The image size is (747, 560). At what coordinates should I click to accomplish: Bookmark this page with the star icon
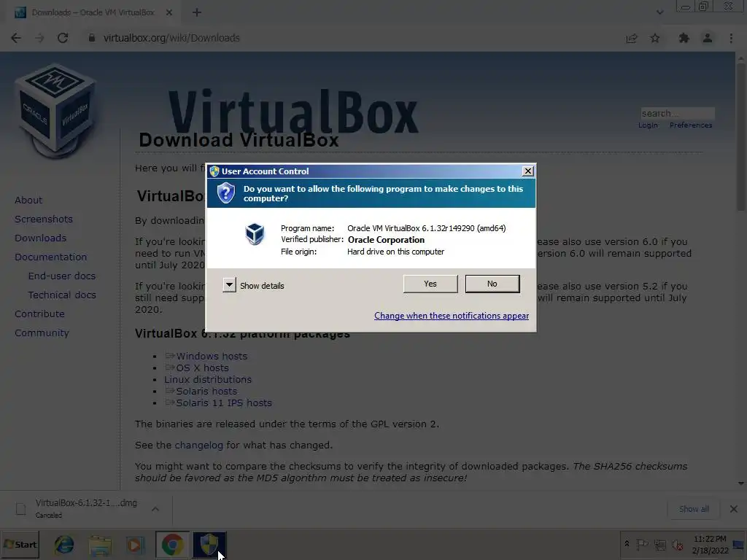pyautogui.click(x=655, y=38)
